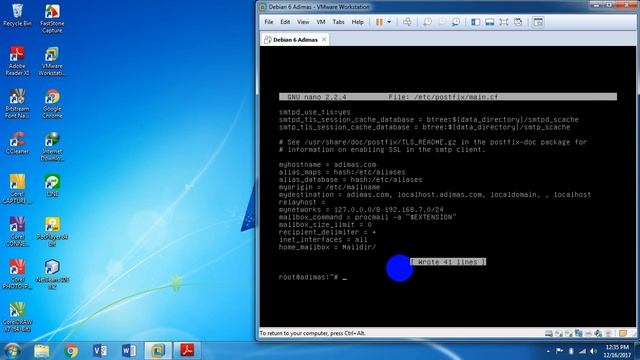Click the 'inet_interfaces = all' line
The image size is (640, 360).
click(x=323, y=240)
